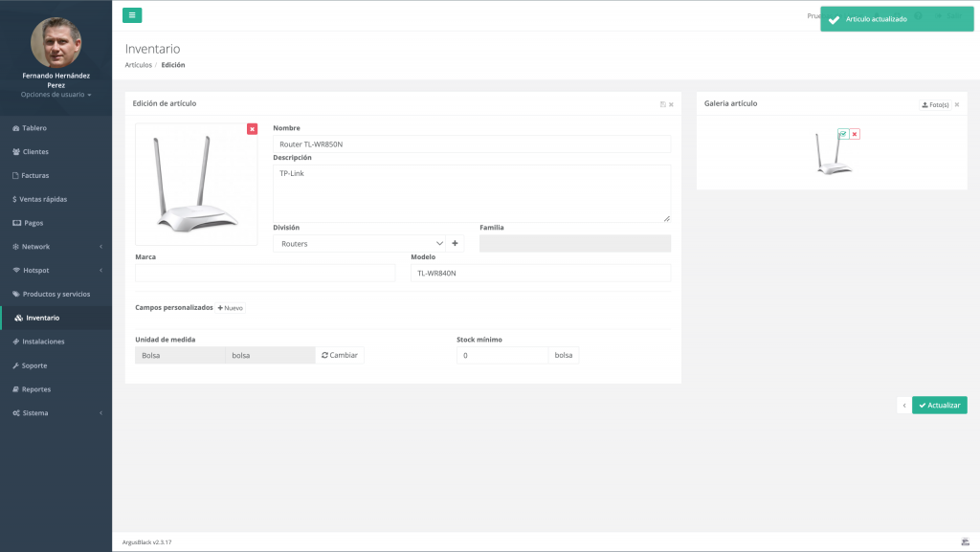Open Tablero in the sidebar

pyautogui.click(x=56, y=128)
